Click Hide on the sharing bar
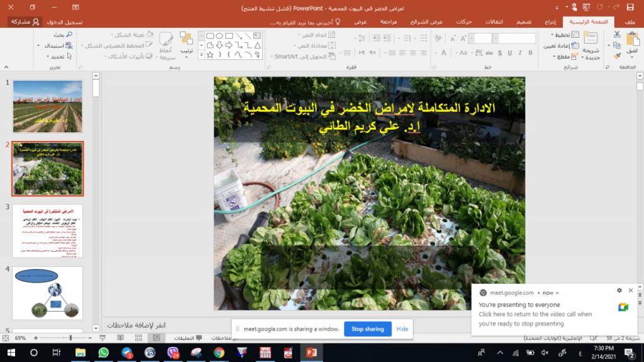 tap(402, 329)
